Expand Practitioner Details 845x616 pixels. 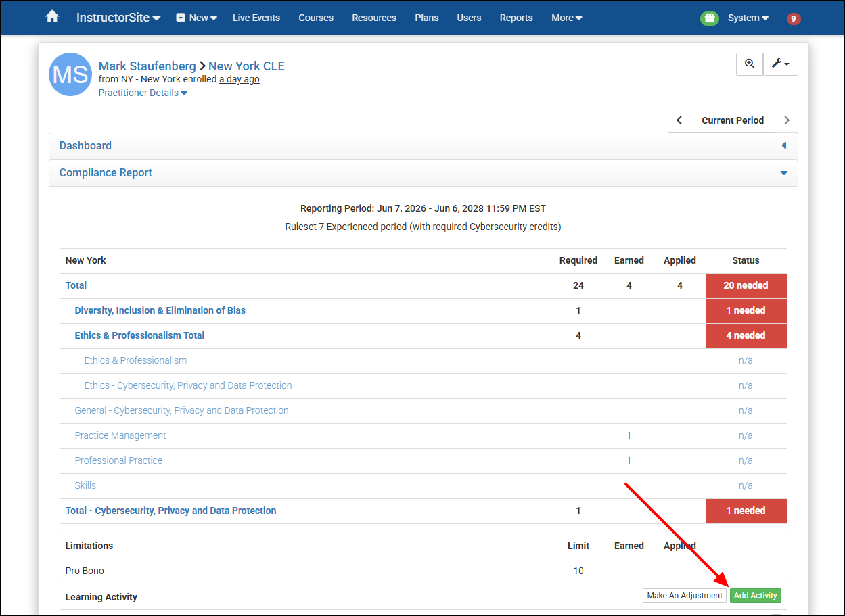pos(143,93)
